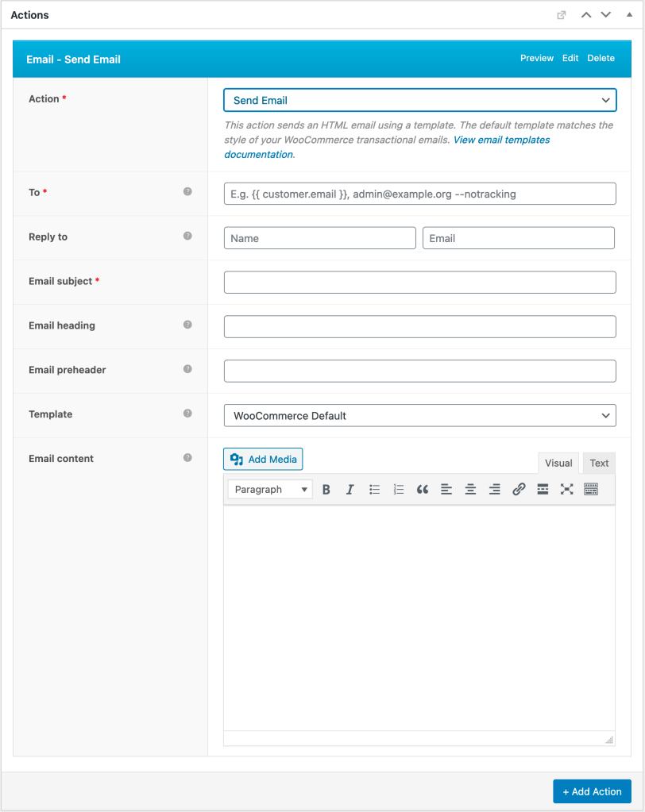
Task: Open the Email content help tooltip
Action: (187, 456)
